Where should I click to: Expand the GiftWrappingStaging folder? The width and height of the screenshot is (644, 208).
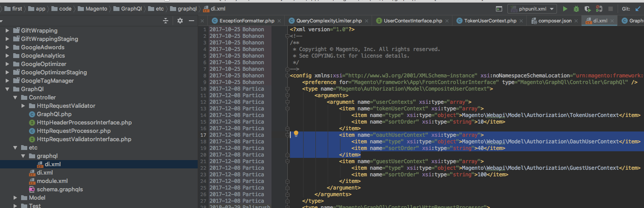click(7, 39)
